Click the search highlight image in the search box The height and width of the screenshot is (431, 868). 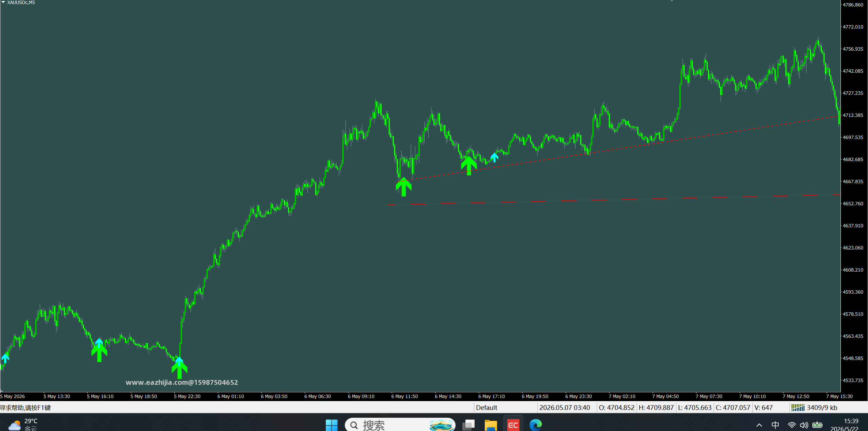coord(441,425)
